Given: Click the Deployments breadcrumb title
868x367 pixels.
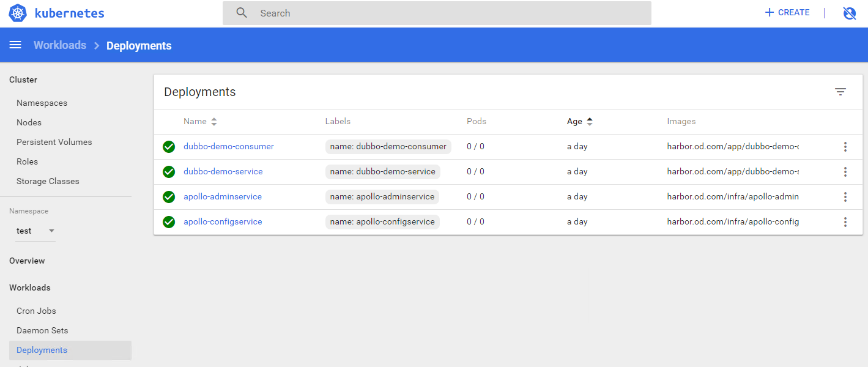Looking at the screenshot, I should 139,46.
